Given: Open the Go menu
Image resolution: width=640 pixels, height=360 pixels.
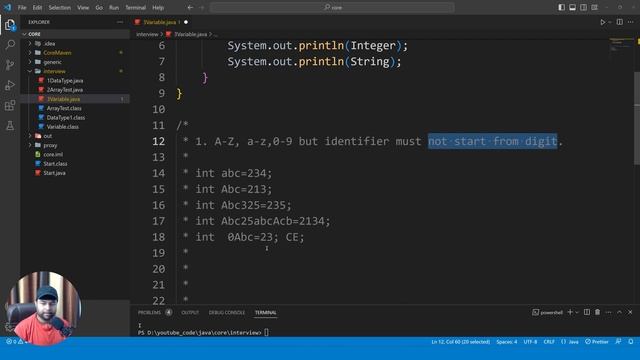Looking at the screenshot, I should point(99,7).
